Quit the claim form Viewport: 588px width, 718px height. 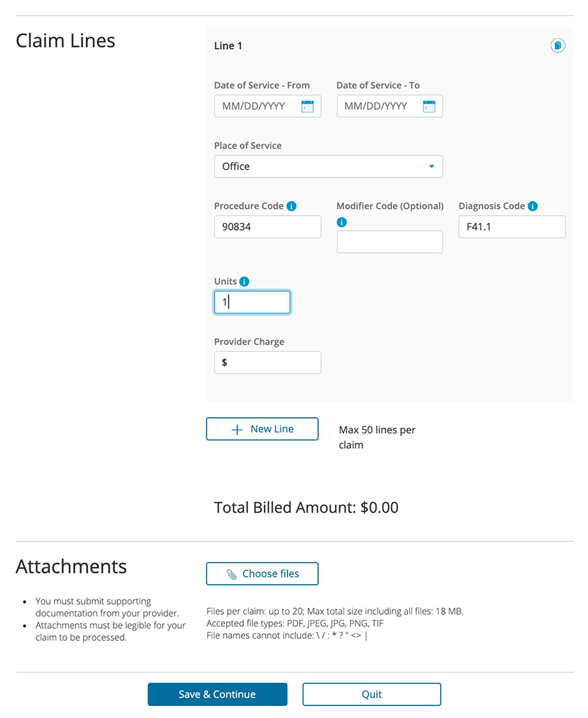[x=371, y=694]
